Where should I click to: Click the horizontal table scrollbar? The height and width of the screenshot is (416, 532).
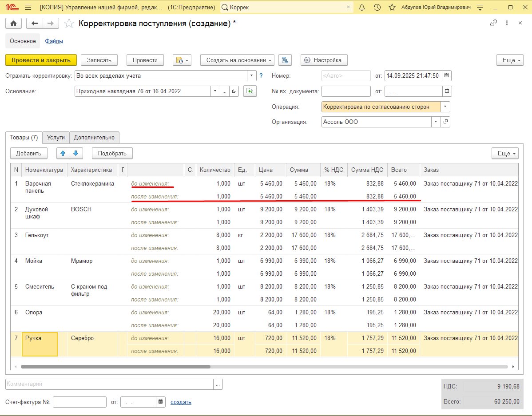[115, 367]
